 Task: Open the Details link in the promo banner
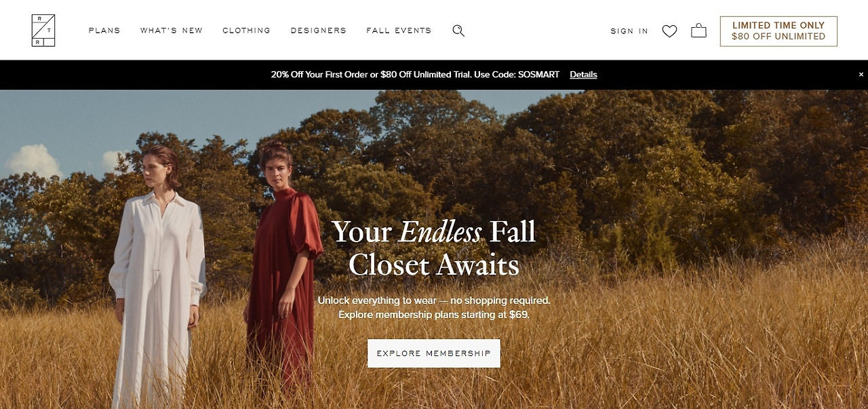coord(583,75)
